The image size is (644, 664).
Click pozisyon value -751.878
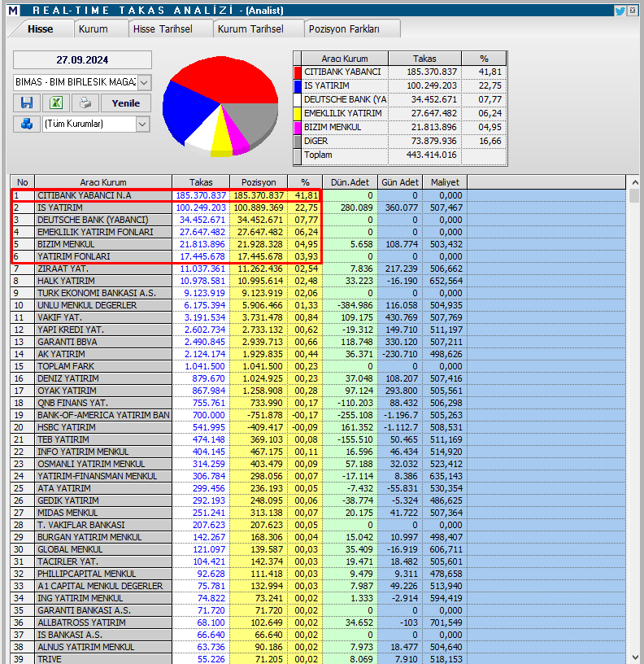pos(265,415)
